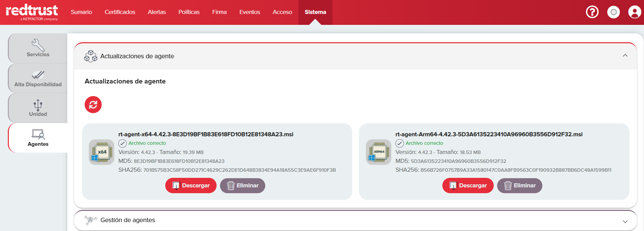Image resolution: width=644 pixels, height=231 pixels.
Task: Click Arm64 SHA256 hash value
Action: tap(516, 170)
